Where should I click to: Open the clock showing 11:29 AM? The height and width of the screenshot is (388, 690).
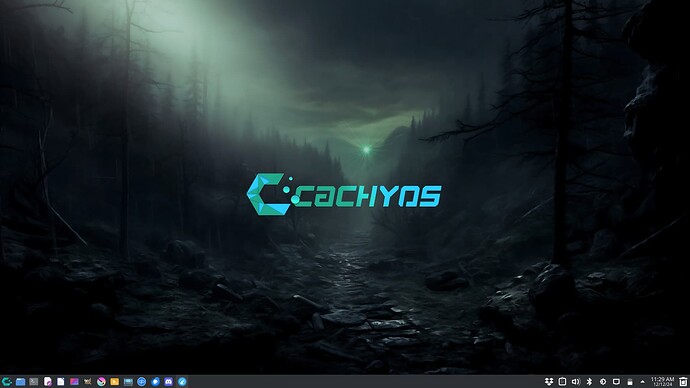662,381
